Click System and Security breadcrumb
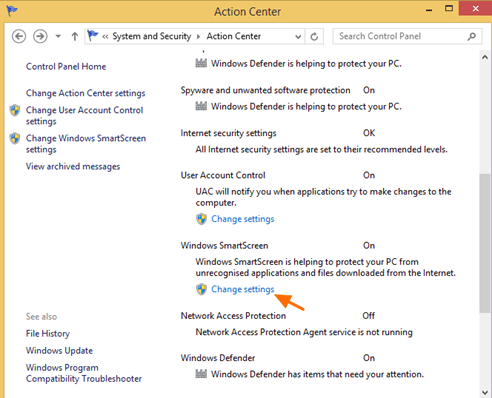Image resolution: width=492 pixels, height=398 pixels. (x=152, y=36)
